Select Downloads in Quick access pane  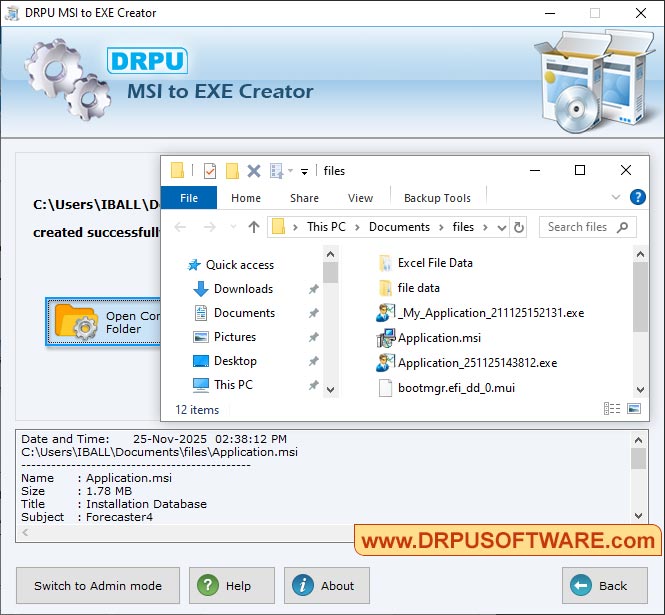point(243,289)
